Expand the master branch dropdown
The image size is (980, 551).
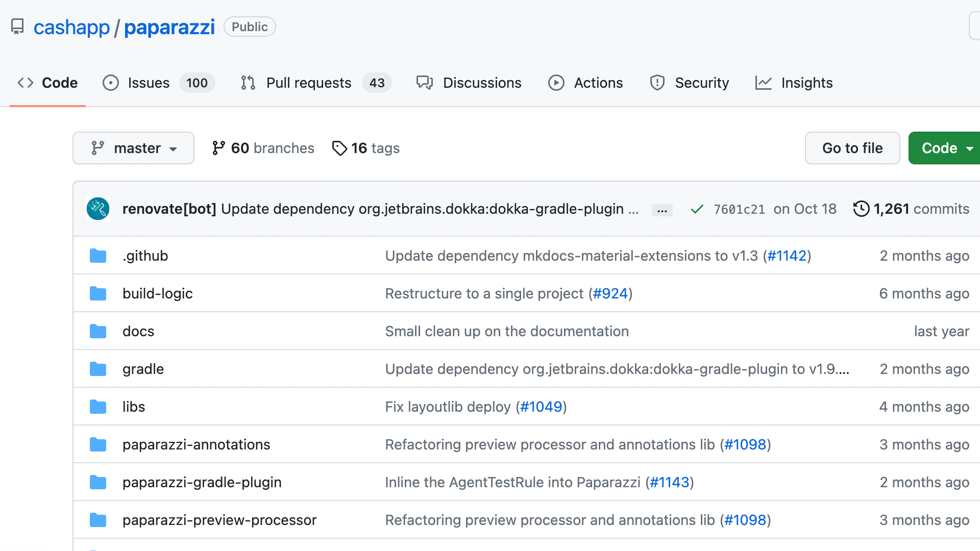click(x=133, y=148)
